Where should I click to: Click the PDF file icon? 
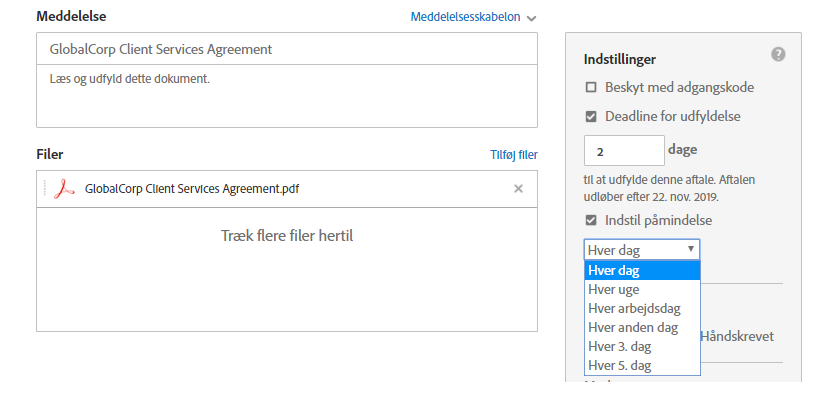coord(65,188)
